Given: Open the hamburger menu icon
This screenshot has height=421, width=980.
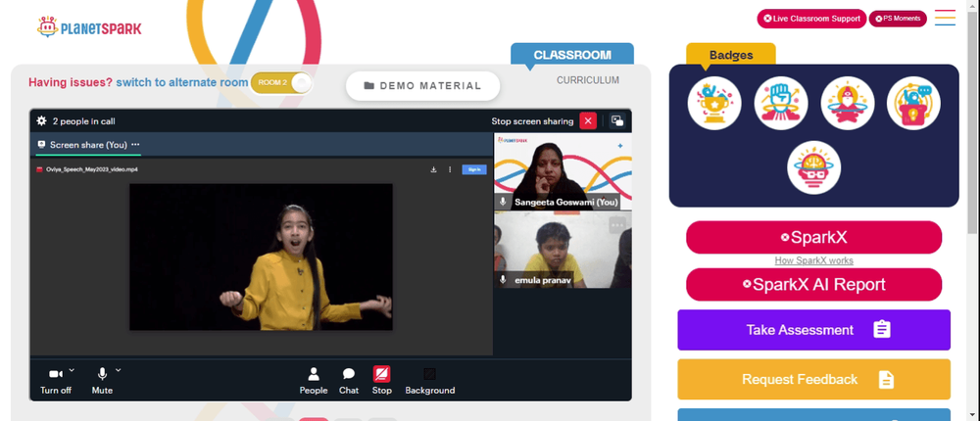Looking at the screenshot, I should pos(945,18).
